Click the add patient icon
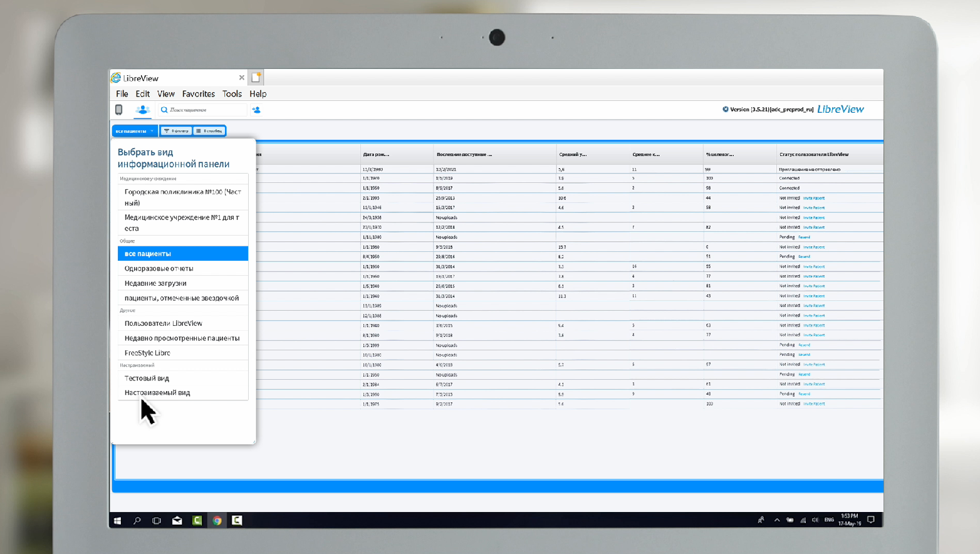This screenshot has height=554, width=980. 256,110
